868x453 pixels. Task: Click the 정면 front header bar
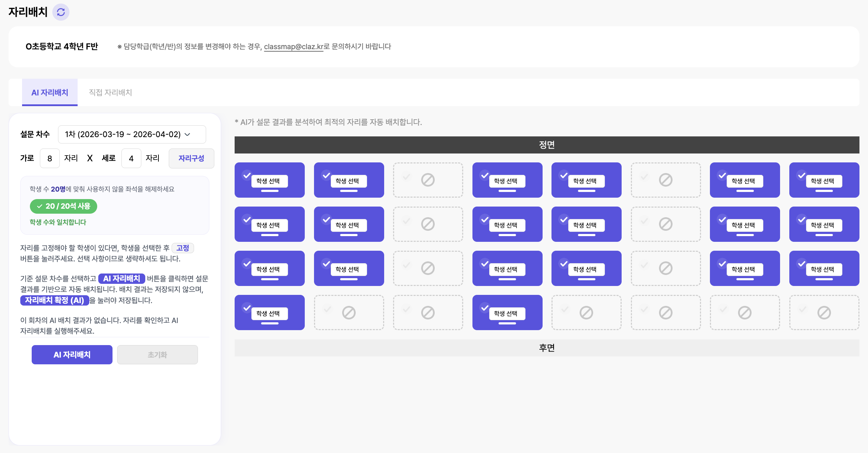coord(547,145)
